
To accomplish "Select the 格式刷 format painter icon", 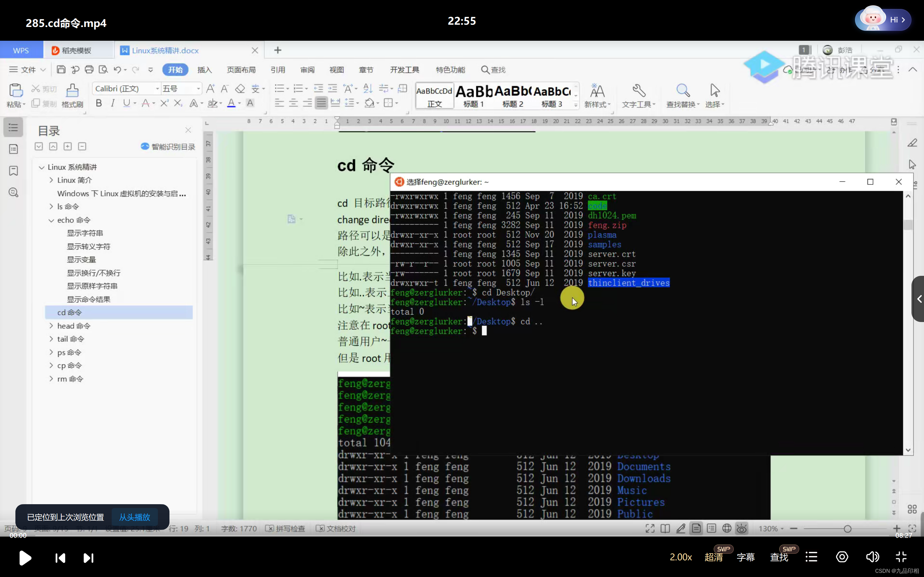I will pos(72,90).
